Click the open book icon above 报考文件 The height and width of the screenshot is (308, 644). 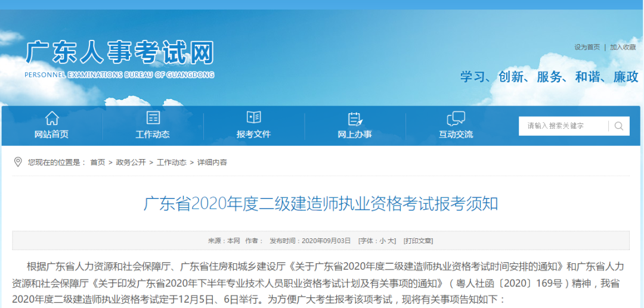254,117
